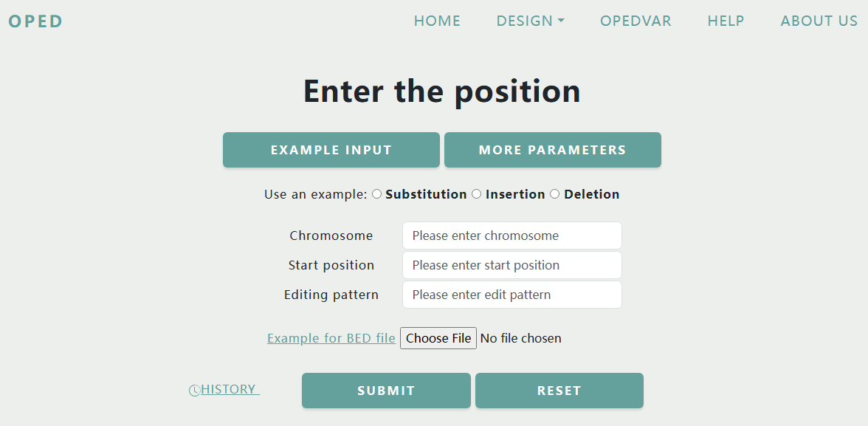
Task: Go to the OPEDVAR page
Action: [635, 21]
